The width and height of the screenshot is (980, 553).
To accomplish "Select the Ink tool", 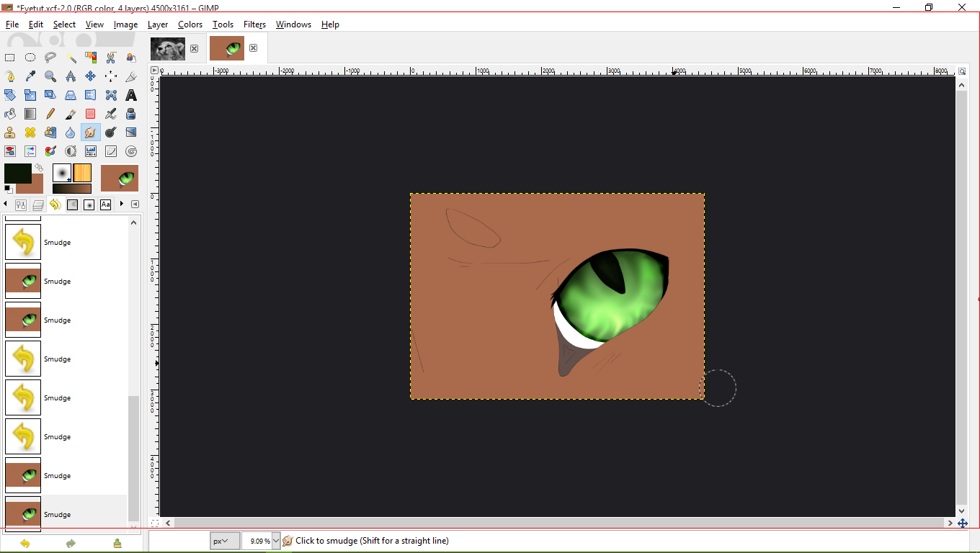I will pyautogui.click(x=131, y=114).
